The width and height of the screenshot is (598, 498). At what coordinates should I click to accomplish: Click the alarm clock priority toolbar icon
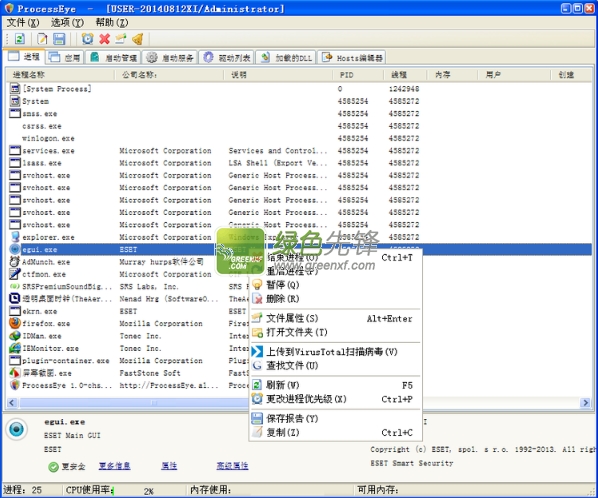coord(87,39)
